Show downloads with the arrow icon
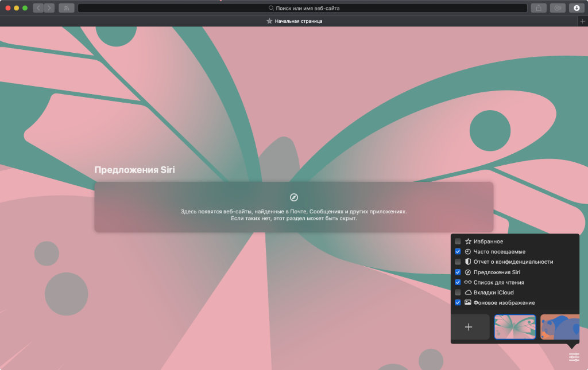Image resolution: width=588 pixels, height=370 pixels. tap(577, 8)
